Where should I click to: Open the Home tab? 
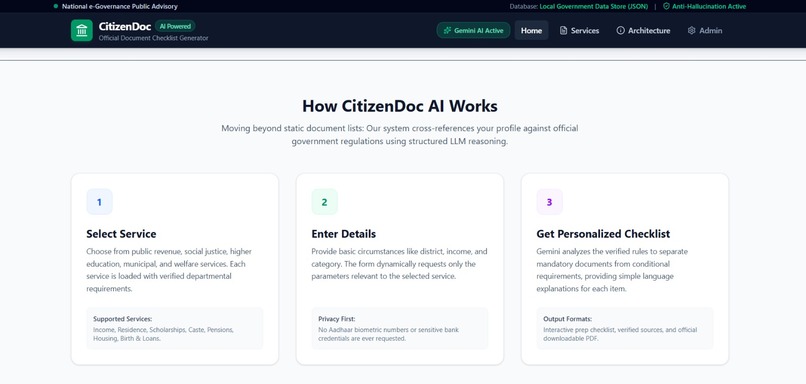pos(532,30)
